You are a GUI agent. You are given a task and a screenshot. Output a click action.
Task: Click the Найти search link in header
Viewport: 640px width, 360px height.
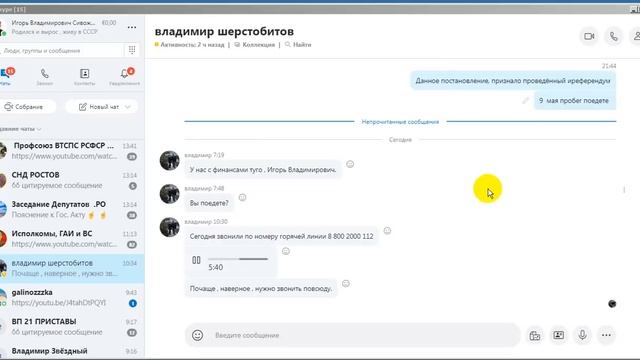coord(298,44)
